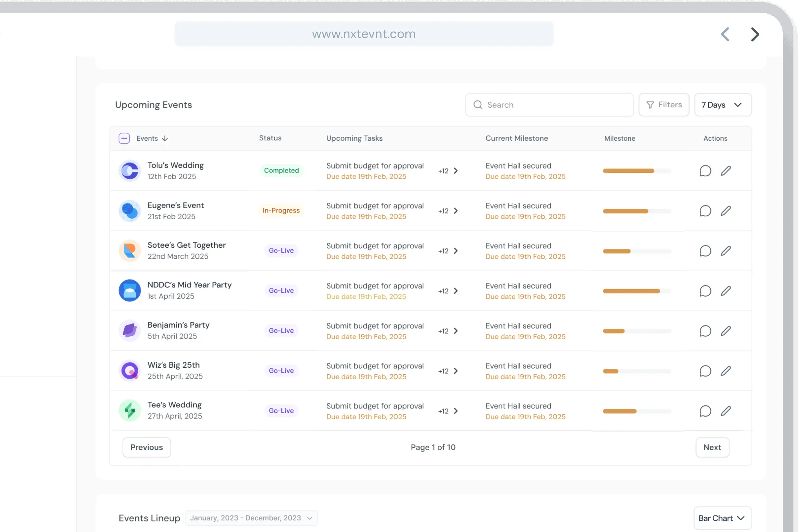Edit Tolu's Wedding with pencil icon

click(x=726, y=171)
